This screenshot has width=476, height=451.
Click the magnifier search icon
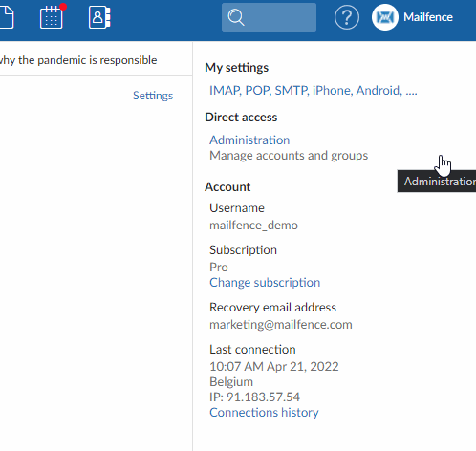(x=236, y=17)
